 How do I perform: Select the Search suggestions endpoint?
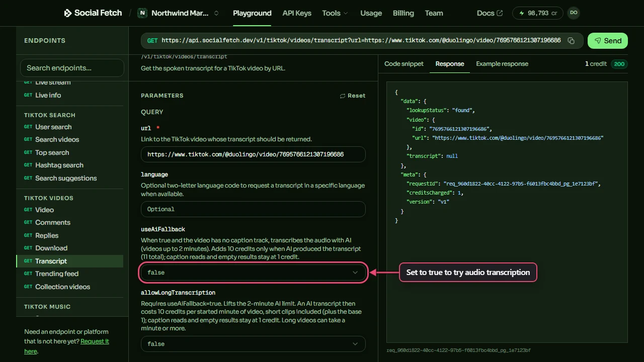[69, 178]
